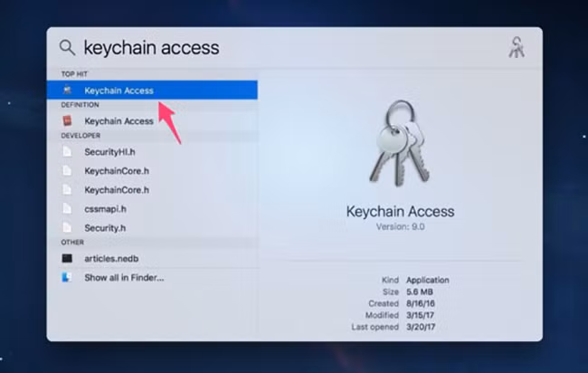Click the Finder icon beside Show all in Finder

point(67,278)
